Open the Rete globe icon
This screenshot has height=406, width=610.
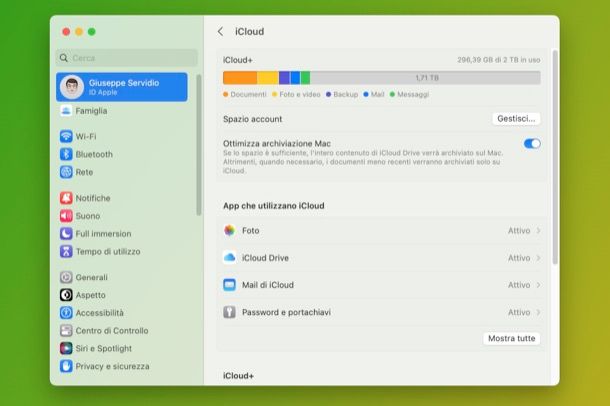click(x=66, y=172)
